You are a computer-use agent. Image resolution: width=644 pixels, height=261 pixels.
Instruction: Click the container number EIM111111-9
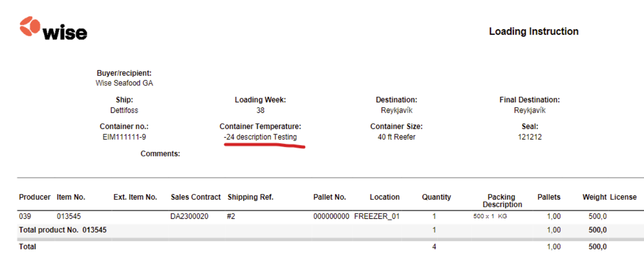point(124,137)
